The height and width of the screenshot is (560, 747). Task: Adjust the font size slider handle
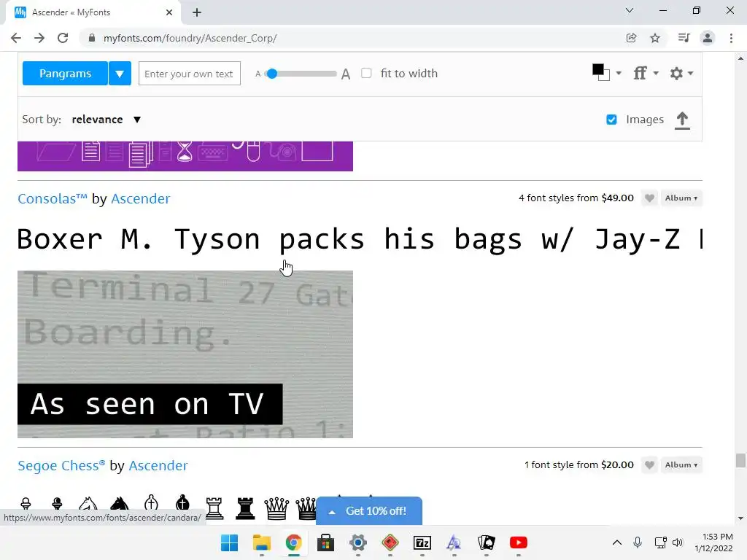(x=272, y=74)
